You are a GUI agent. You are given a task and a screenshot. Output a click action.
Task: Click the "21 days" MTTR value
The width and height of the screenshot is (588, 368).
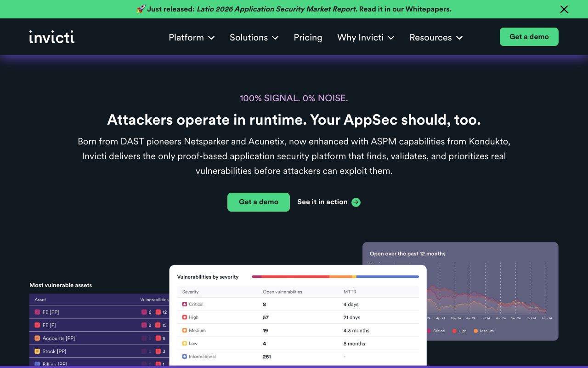[x=352, y=317]
